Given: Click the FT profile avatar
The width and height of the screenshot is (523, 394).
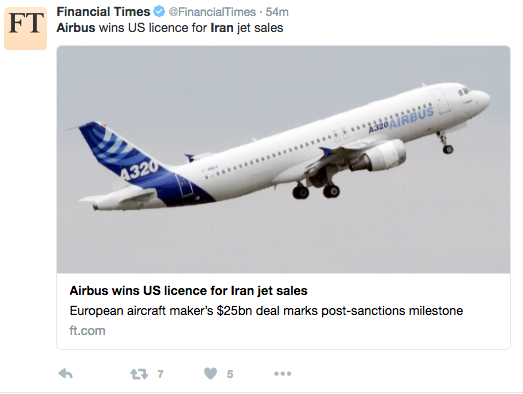Looking at the screenshot, I should [26, 29].
